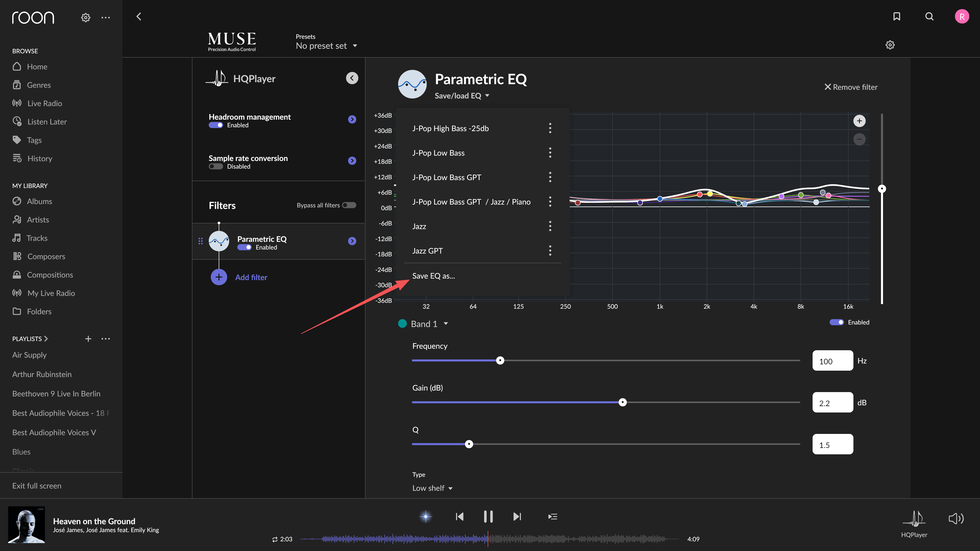Load the J-Pop High Bass -25db preset
The width and height of the screenshot is (980, 551).
(x=450, y=128)
